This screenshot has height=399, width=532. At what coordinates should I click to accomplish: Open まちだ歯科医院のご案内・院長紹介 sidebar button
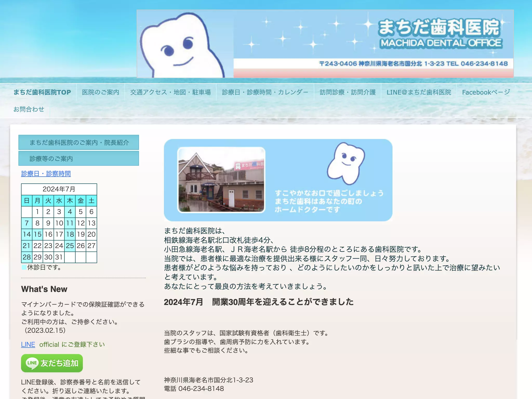(x=79, y=142)
